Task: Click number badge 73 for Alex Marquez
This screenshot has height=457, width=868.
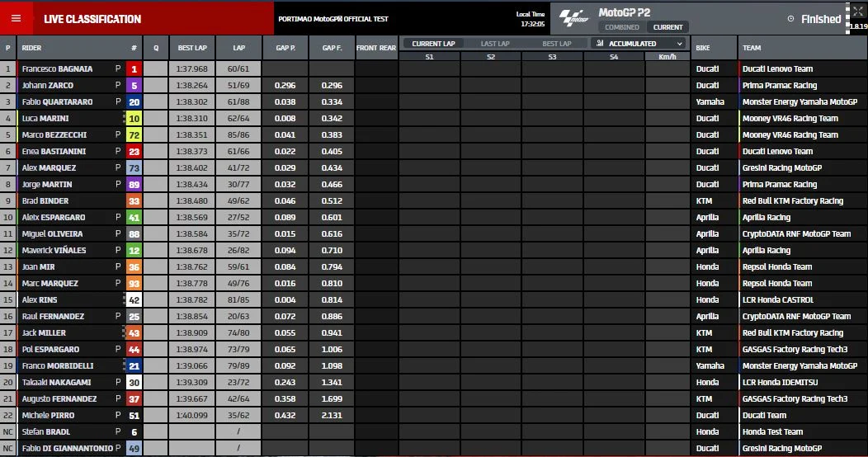Action: pos(134,168)
